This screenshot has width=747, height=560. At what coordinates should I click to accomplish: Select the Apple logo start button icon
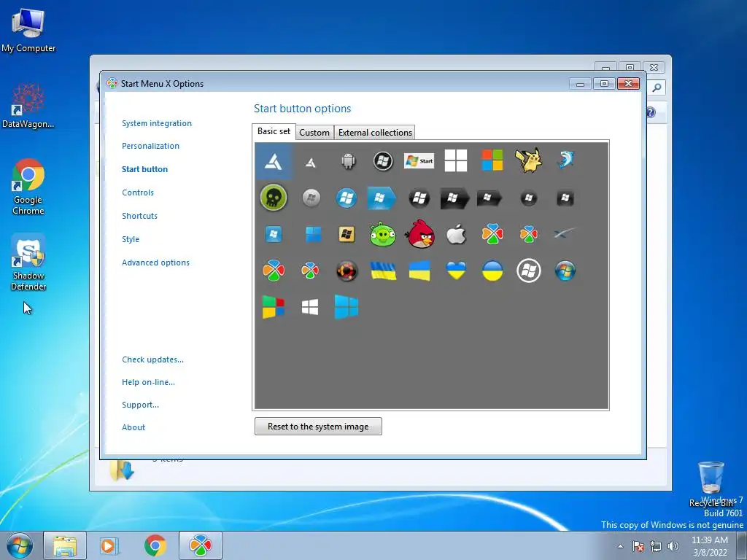pyautogui.click(x=456, y=234)
